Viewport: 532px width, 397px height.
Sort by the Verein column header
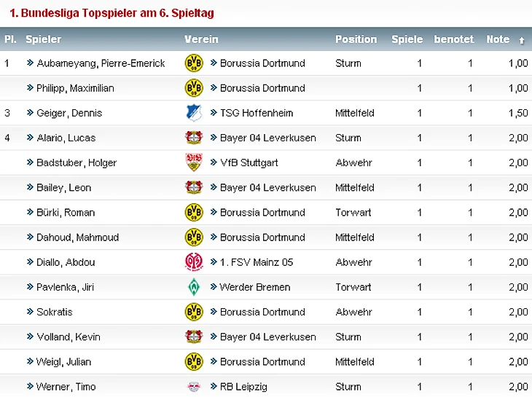(201, 39)
